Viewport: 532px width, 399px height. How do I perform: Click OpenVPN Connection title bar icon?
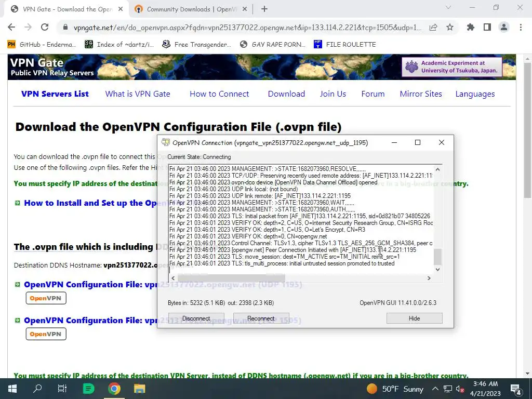click(166, 142)
